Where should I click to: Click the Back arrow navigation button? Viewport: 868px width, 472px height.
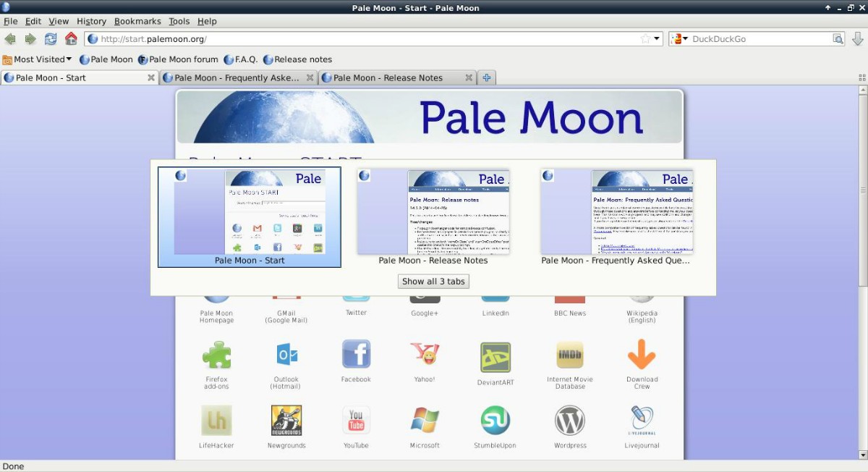pyautogui.click(x=10, y=39)
